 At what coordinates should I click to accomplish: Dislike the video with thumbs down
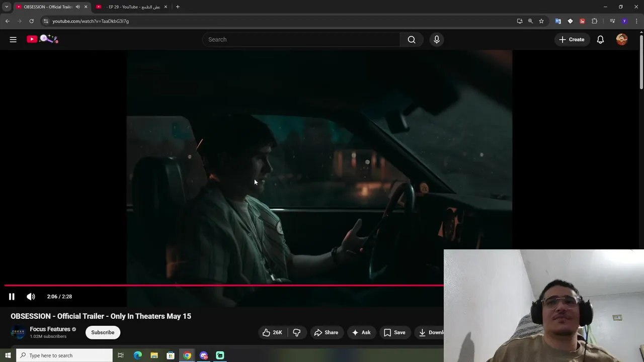click(297, 332)
